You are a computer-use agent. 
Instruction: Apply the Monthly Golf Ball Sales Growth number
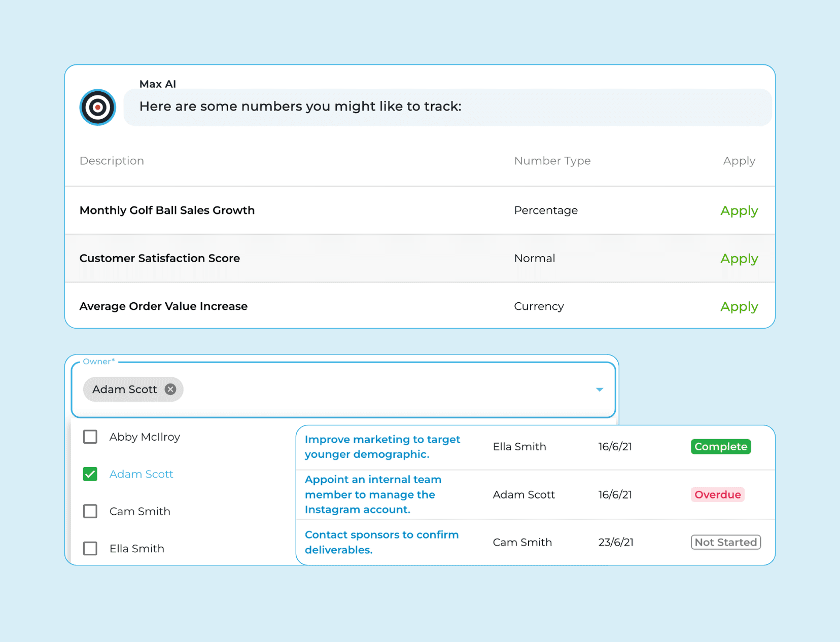(x=739, y=211)
